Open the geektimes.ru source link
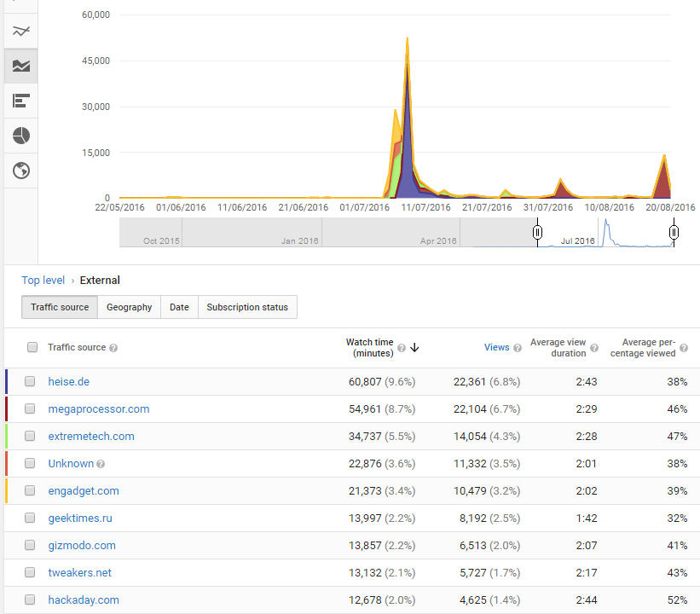700x614 pixels. (x=80, y=518)
